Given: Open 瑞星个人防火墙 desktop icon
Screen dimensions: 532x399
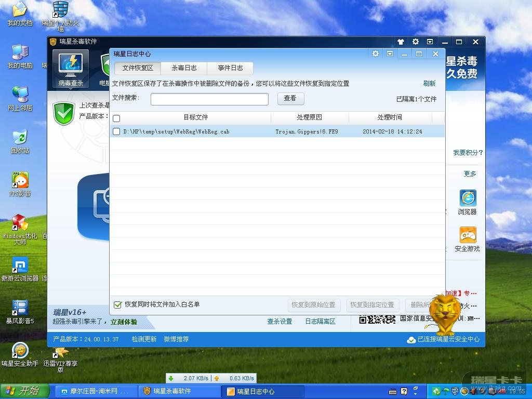Looking at the screenshot, I should [60, 16].
